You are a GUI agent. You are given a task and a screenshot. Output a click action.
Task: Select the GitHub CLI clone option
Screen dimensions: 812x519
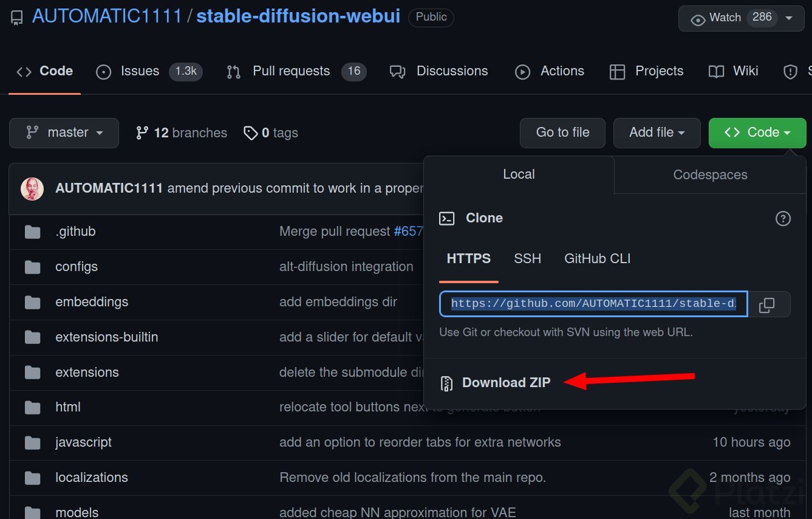tap(598, 259)
